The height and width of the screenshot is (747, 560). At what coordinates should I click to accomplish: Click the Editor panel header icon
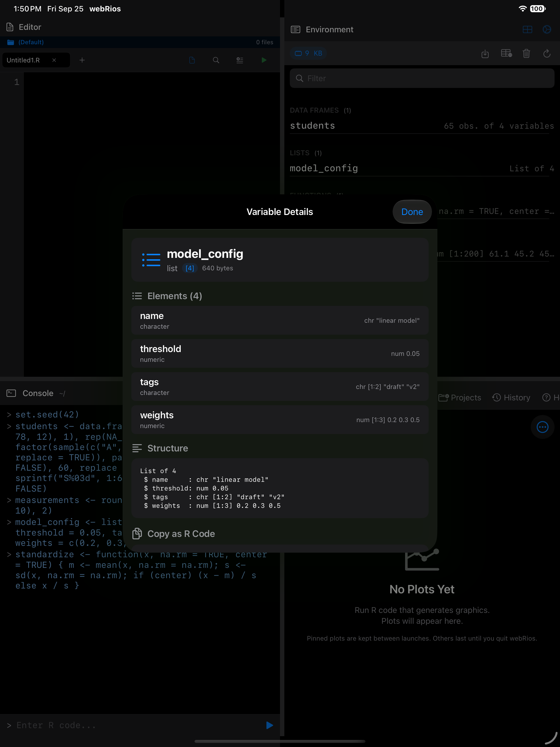tap(10, 27)
